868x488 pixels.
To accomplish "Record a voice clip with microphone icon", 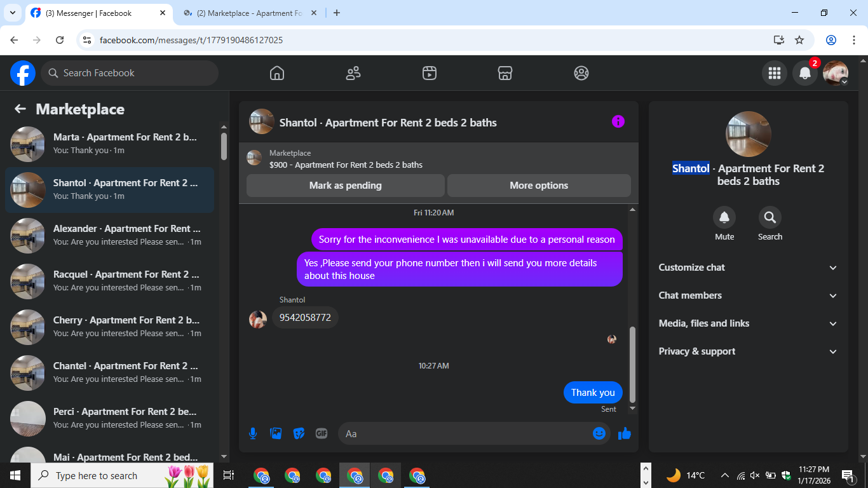I will tap(253, 433).
